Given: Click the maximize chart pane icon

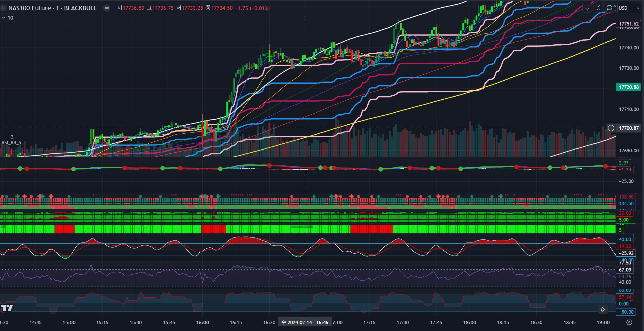Looking at the screenshot, I should [x=609, y=8].
